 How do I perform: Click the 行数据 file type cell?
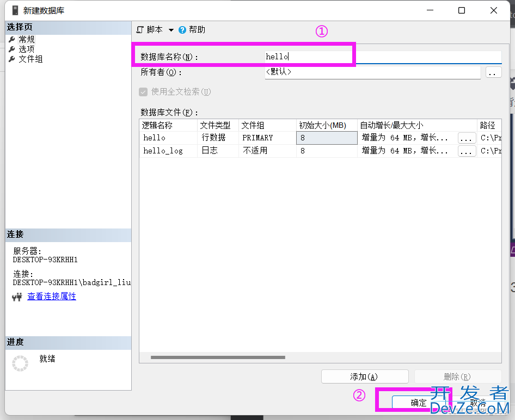pyautogui.click(x=218, y=138)
